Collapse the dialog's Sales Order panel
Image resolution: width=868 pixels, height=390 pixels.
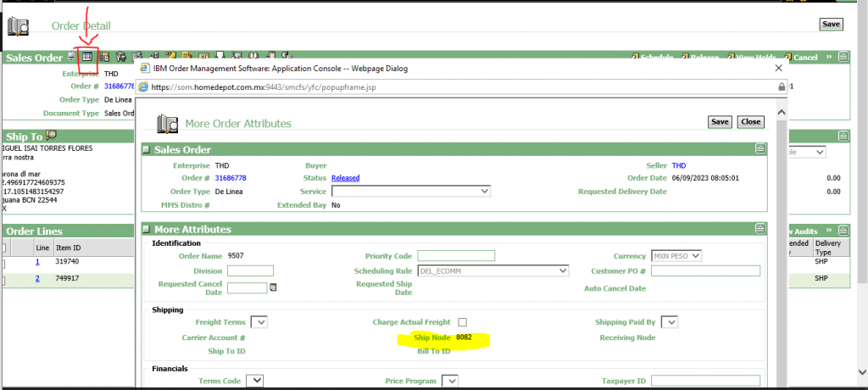tap(760, 149)
